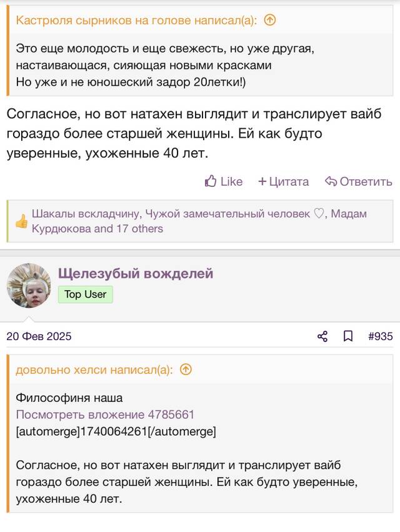Open Щелезубый вождей user profile name
This screenshot has width=400, height=532.
[136, 273]
